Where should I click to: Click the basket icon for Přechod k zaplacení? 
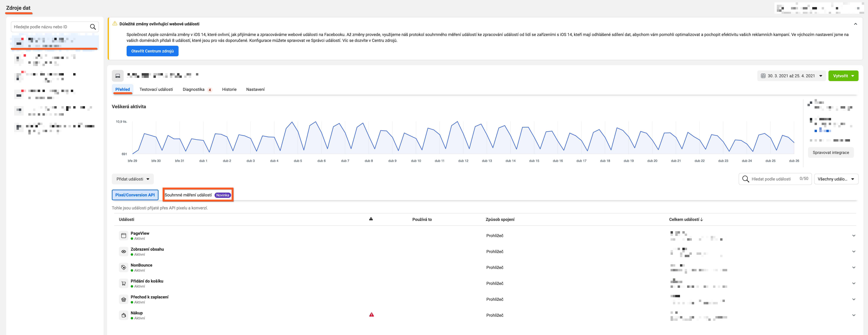[x=124, y=299]
